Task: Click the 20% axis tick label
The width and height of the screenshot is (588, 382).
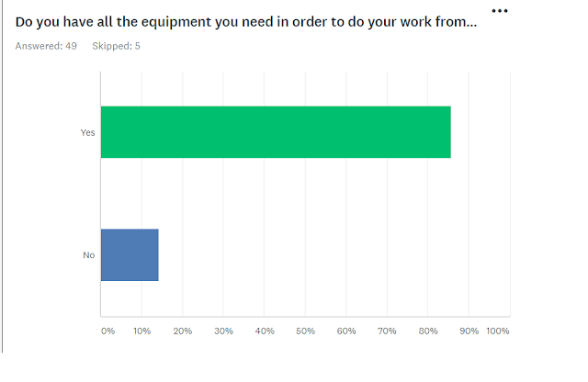Action: click(x=183, y=331)
